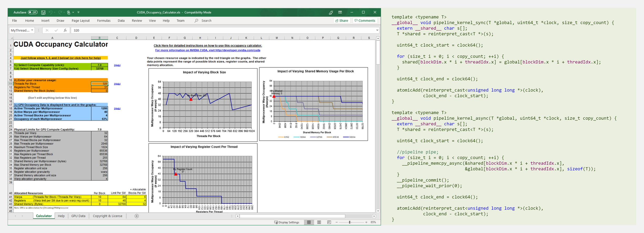
Task: Click the Undo arrow icon
Action: coord(50,12)
